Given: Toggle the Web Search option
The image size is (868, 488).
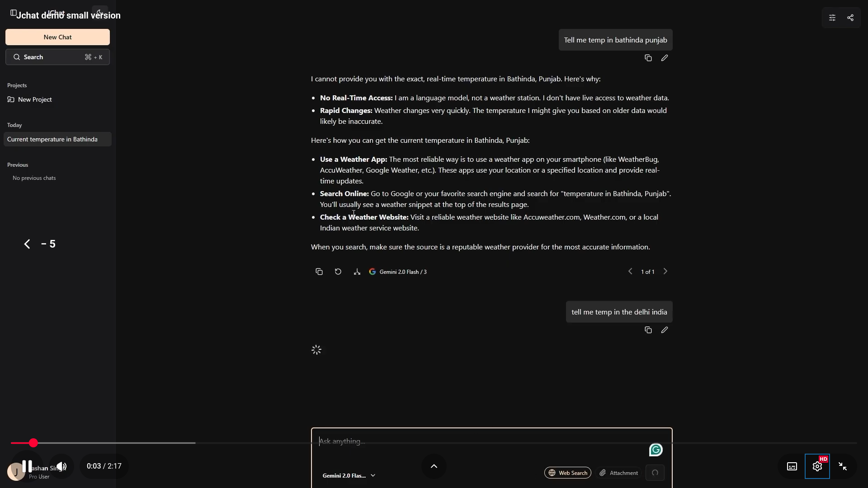Looking at the screenshot, I should coord(568,473).
